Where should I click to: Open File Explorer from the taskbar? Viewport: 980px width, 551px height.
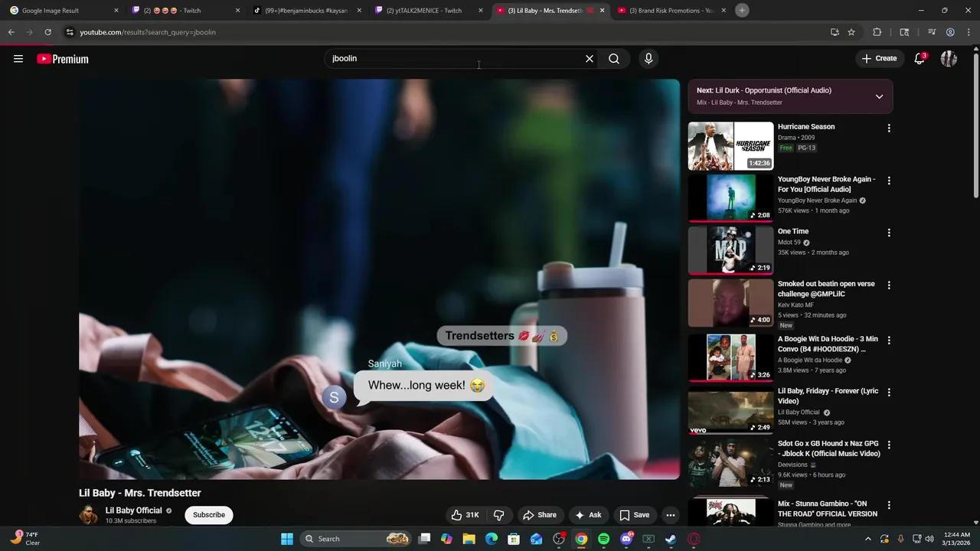[469, 539]
